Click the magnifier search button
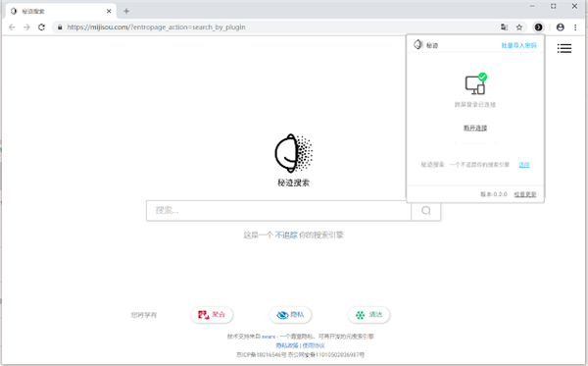The image size is (588, 366). [426, 211]
